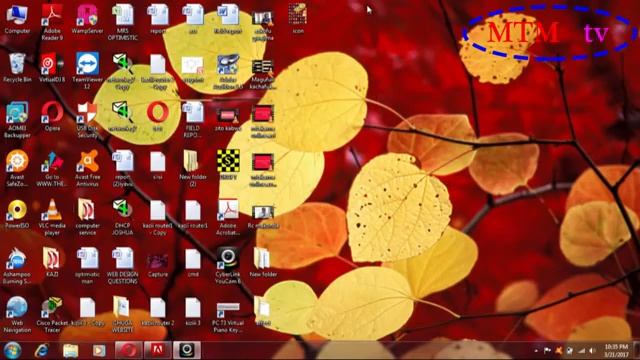Open the file named icon
Image resolution: width=640 pixels, height=360 pixels.
click(298, 19)
